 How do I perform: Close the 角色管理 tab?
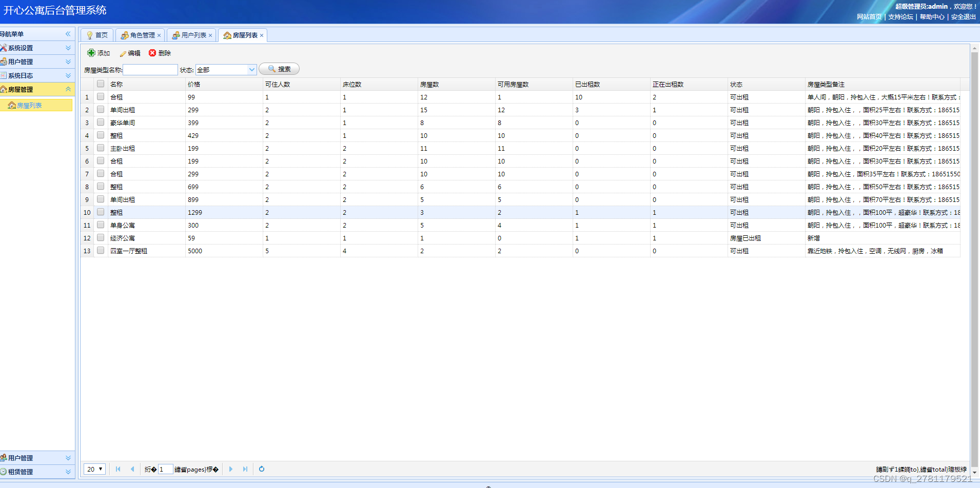coord(159,35)
